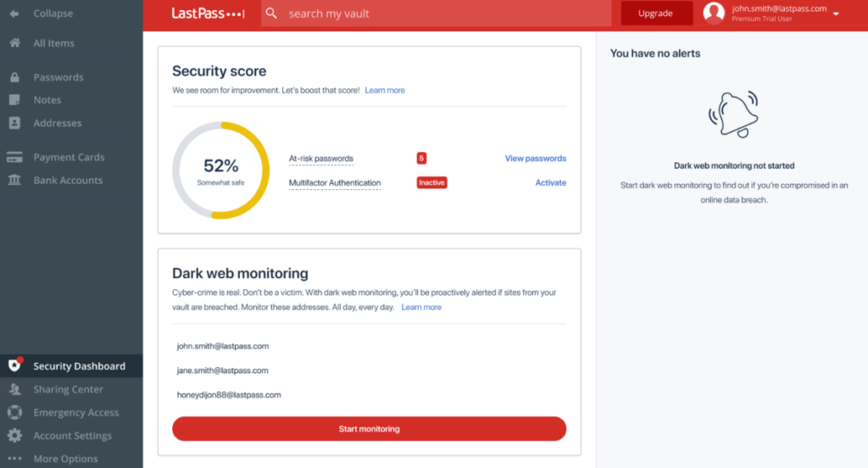Collapse the sidebar via Collapse label
The height and width of the screenshot is (468, 868).
[53, 14]
